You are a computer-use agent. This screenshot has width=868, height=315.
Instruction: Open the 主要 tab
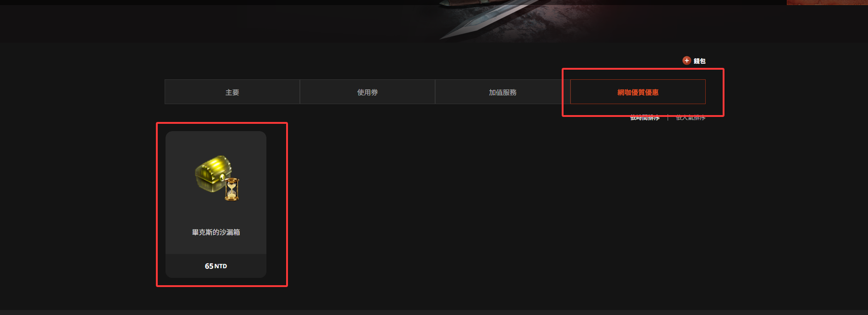[232, 92]
